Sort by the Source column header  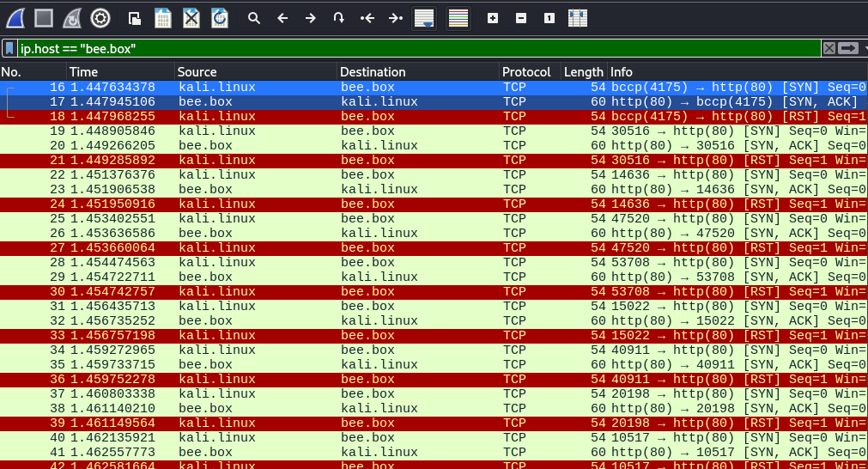[x=257, y=72]
